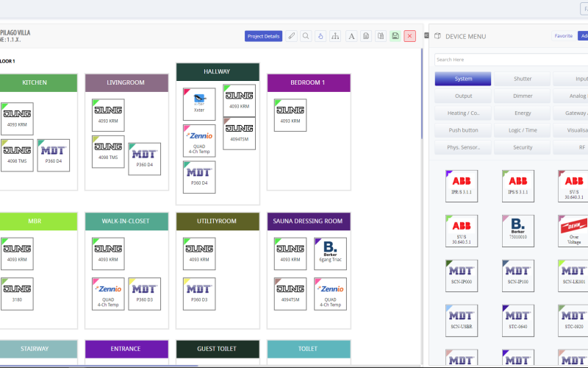Select the Kitchen JUNG 4093 KRM

point(17,118)
